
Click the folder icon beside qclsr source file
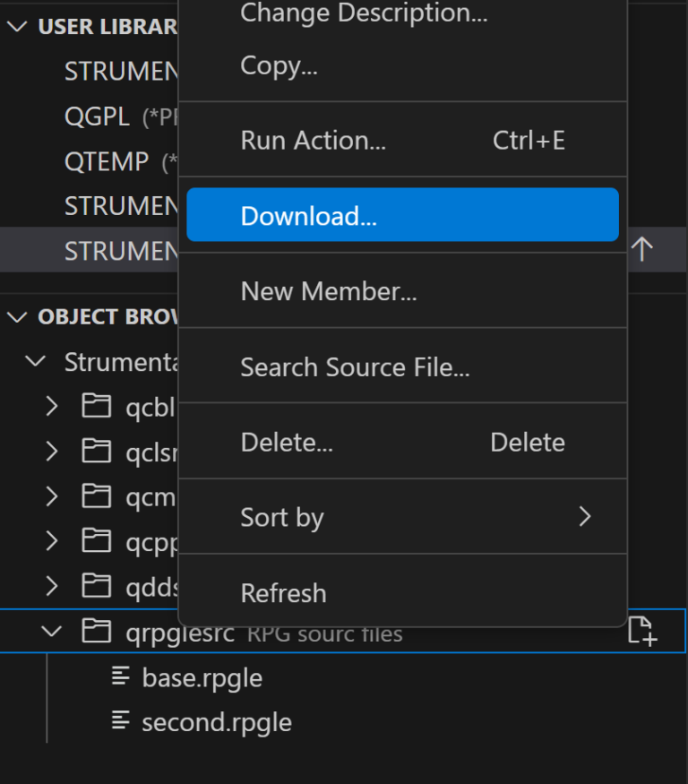click(x=96, y=452)
